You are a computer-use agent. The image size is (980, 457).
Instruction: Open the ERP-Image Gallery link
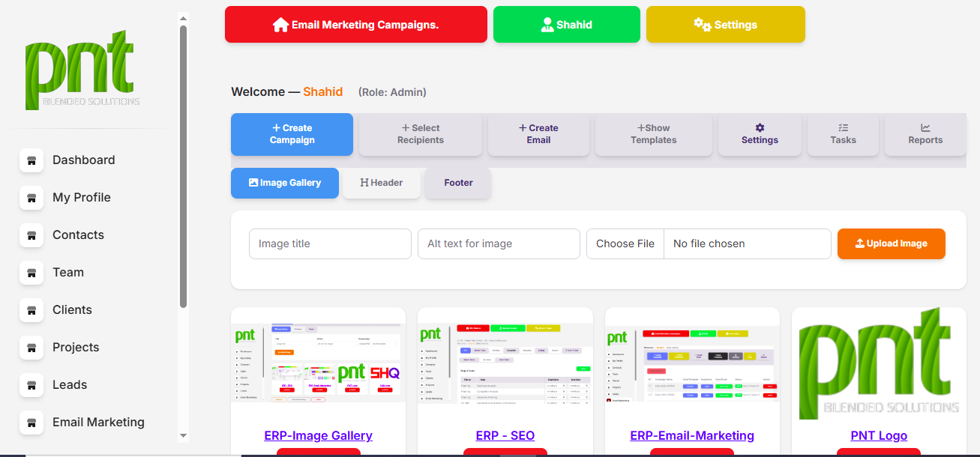(x=318, y=436)
